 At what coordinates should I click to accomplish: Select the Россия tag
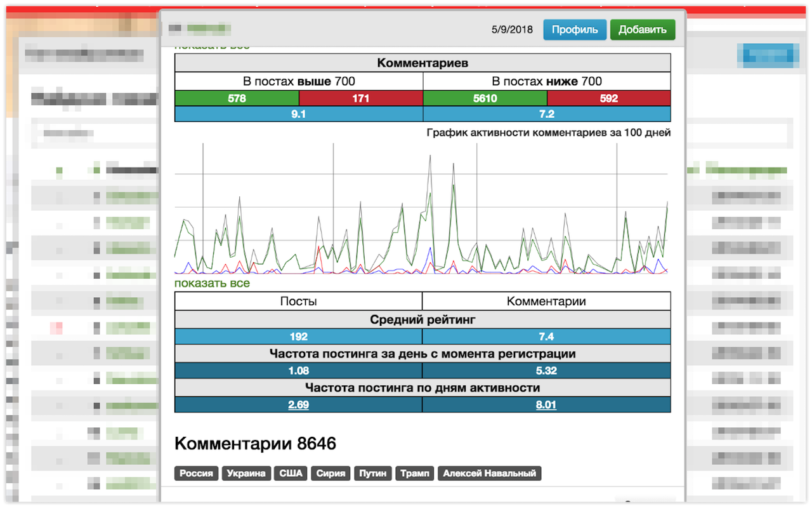point(196,473)
